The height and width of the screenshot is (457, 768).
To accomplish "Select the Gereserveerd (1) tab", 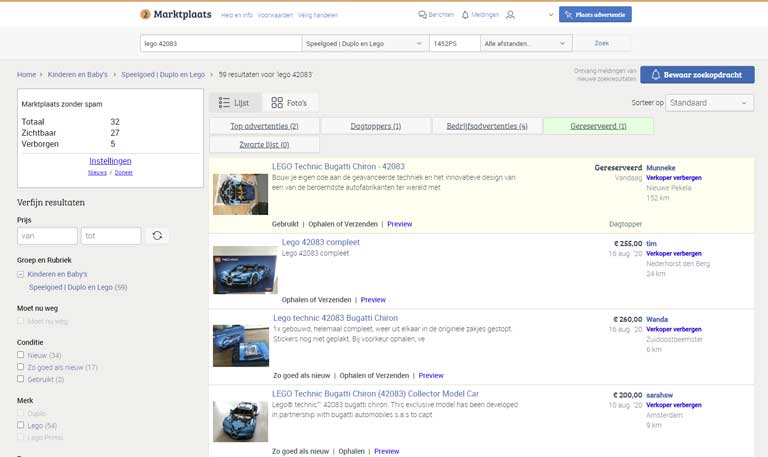I will pos(598,126).
